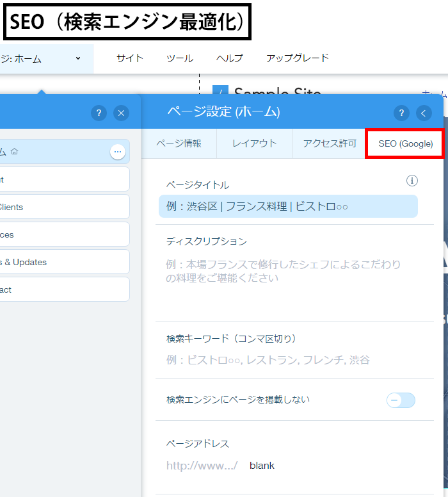This screenshot has height=497, width=448.
Task: Click the ページタイトル input field
Action: click(x=288, y=206)
